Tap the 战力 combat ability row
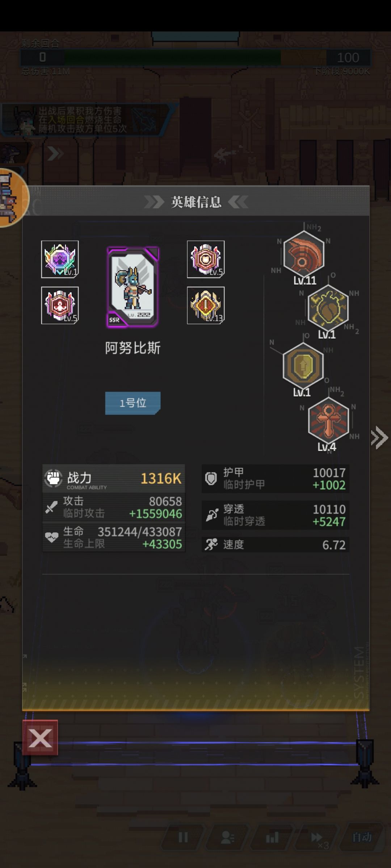The image size is (391, 868). point(114,478)
